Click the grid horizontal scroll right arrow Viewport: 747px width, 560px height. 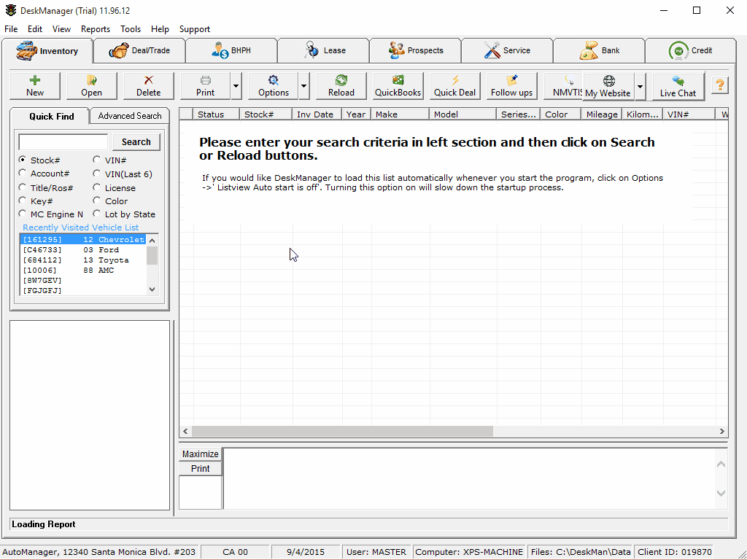point(721,431)
